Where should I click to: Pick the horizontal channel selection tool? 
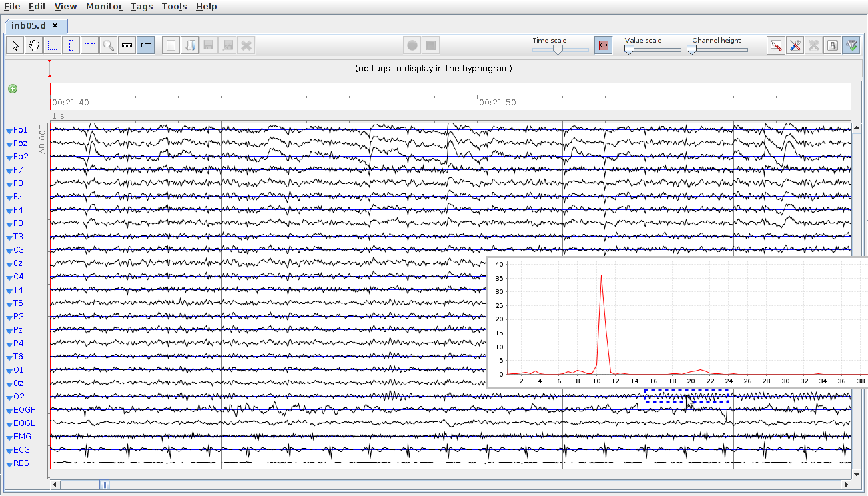click(90, 45)
